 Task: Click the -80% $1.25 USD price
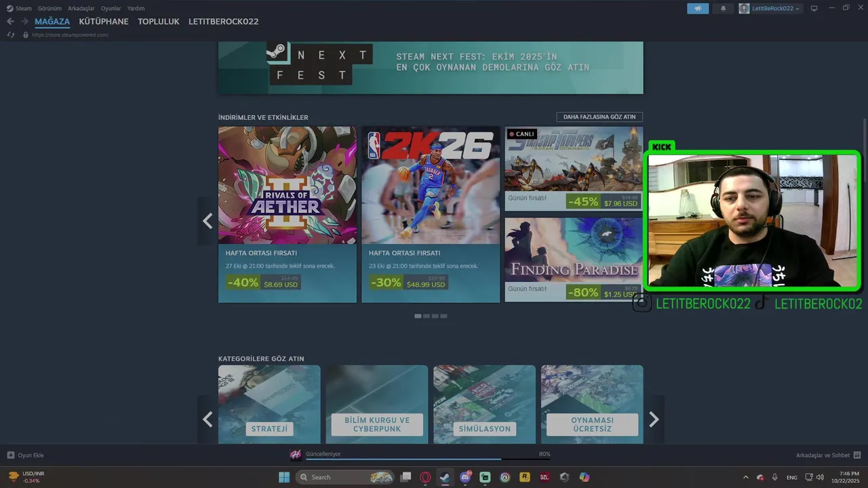pyautogui.click(x=603, y=292)
